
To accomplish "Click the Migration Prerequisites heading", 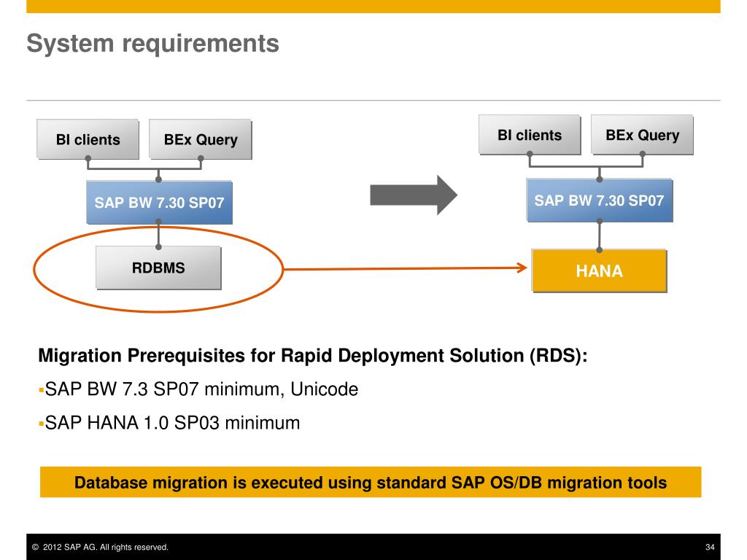I will tap(312, 356).
